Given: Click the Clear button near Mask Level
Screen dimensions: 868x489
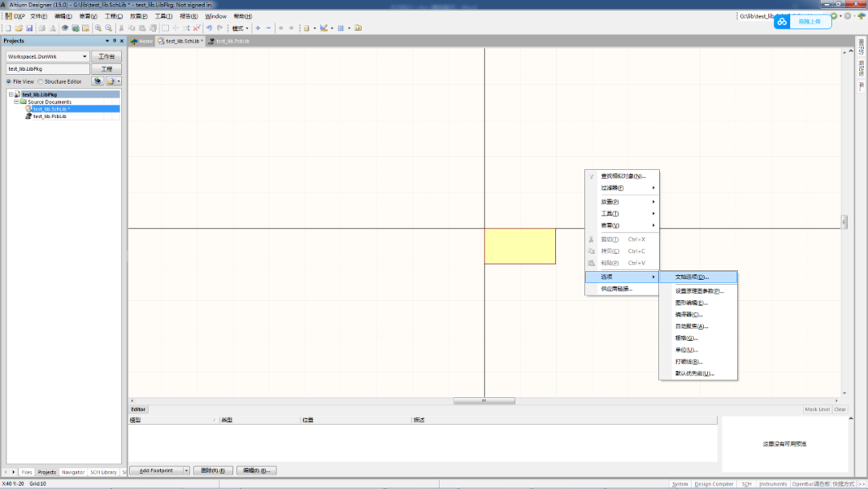Looking at the screenshot, I should 840,409.
